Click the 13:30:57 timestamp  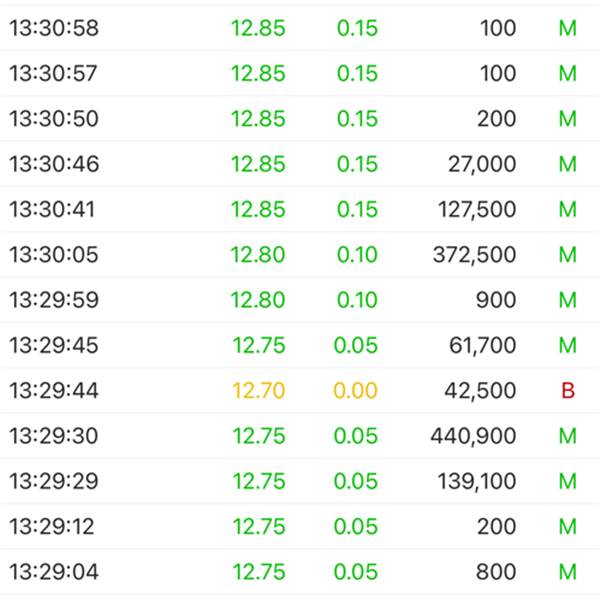[53, 73]
